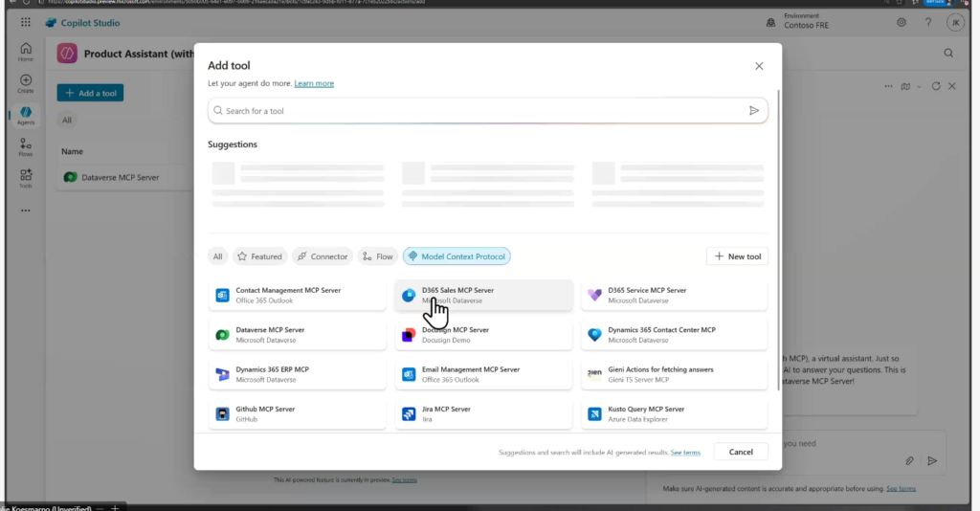Open the settings gear in the header

[902, 23]
